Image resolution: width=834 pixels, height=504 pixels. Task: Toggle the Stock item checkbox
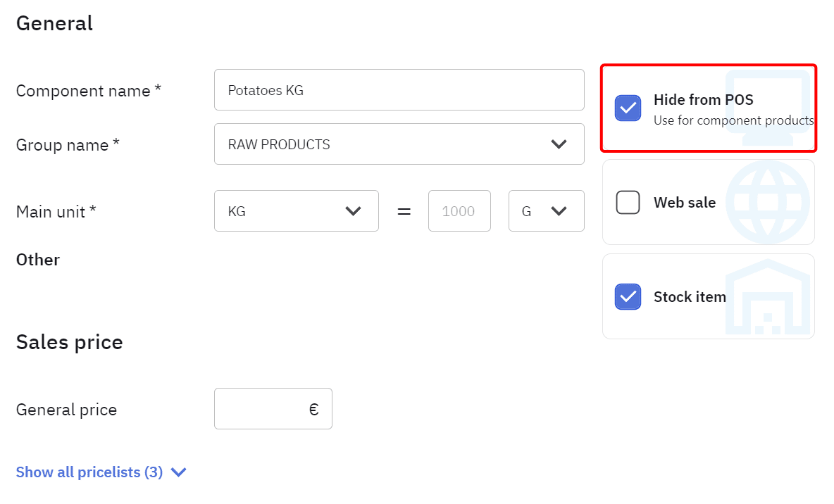point(628,297)
